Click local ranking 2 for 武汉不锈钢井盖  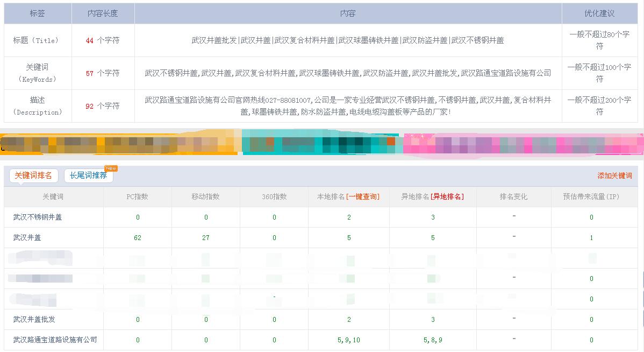(348, 217)
